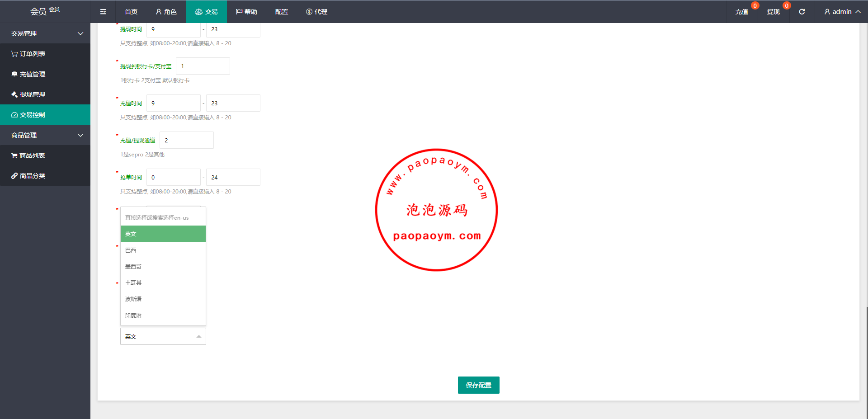Image resolution: width=868 pixels, height=419 pixels.
Task: Open the 充值 notification link
Action: [x=741, y=12]
